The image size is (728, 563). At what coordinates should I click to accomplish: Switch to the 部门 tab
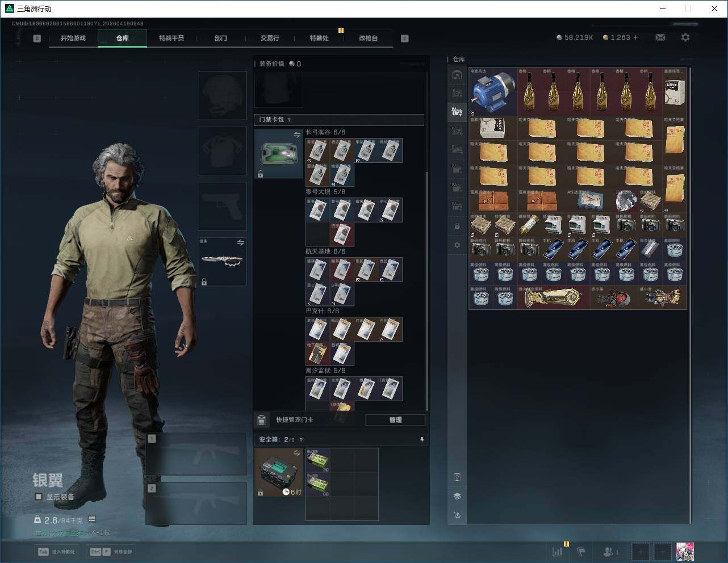click(221, 38)
